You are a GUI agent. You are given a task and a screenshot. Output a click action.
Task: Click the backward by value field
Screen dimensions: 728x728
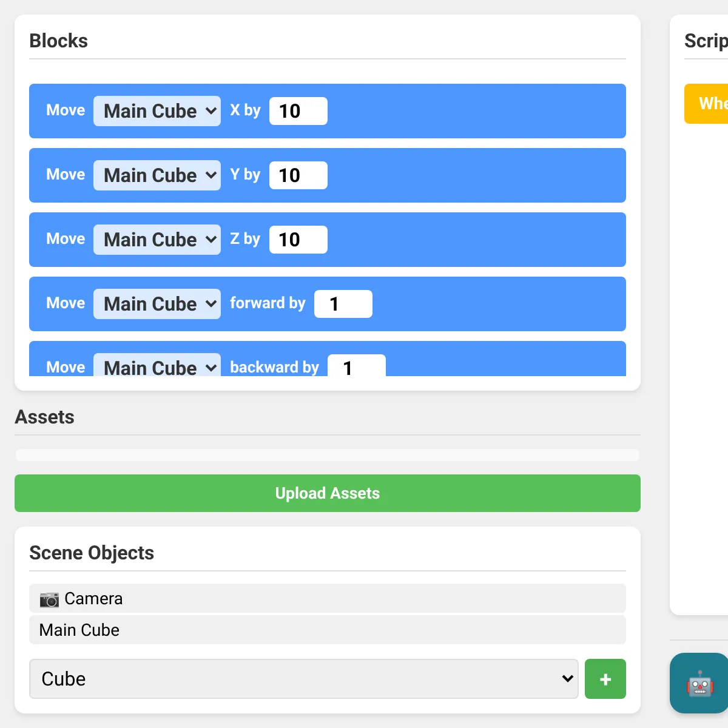point(357,366)
